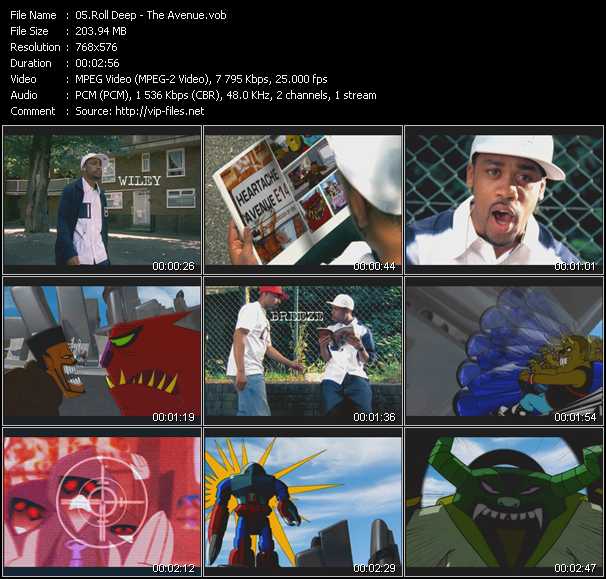
Task: Open the green monster thumbnail at 00:02:47
Action: [504, 502]
